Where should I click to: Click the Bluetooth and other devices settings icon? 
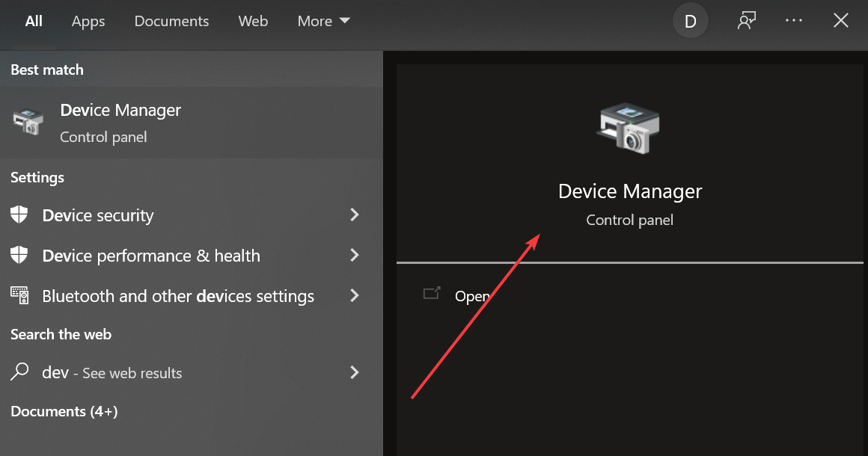pyautogui.click(x=20, y=296)
